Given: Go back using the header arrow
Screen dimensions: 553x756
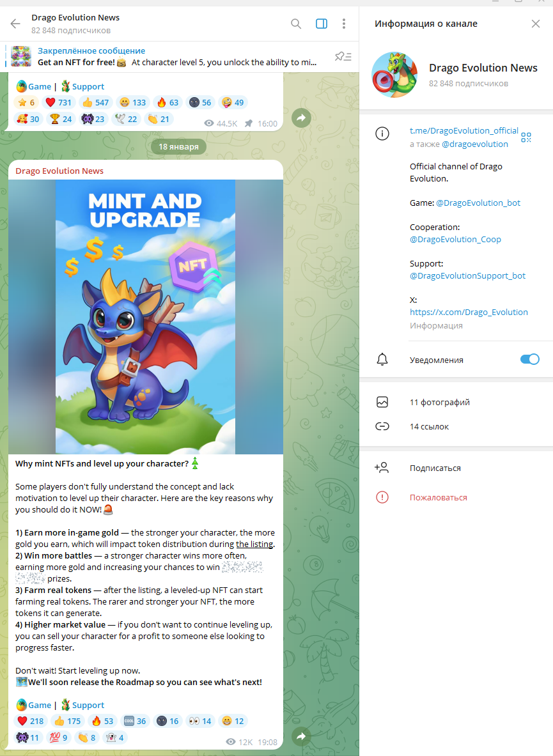Looking at the screenshot, I should point(15,24).
